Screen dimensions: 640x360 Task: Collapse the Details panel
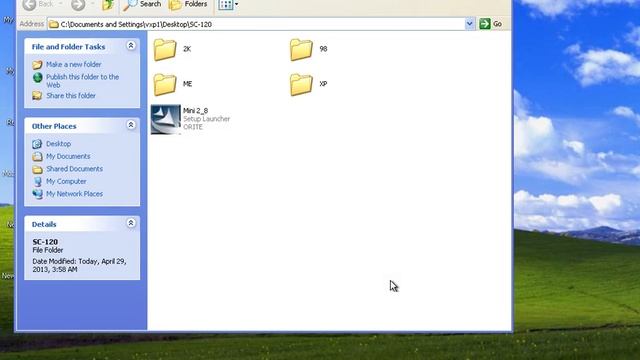[x=131, y=223]
